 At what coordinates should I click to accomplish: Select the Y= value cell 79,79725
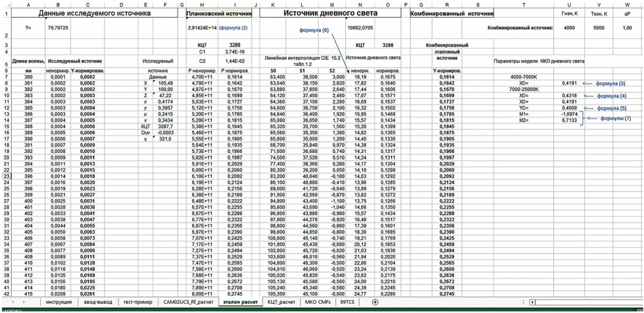click(x=58, y=27)
